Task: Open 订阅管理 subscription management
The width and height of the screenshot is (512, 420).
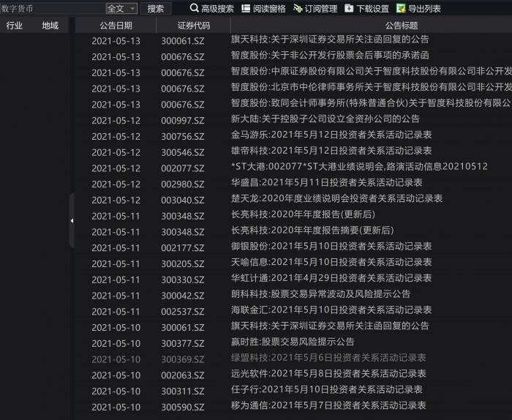Action: [315, 9]
